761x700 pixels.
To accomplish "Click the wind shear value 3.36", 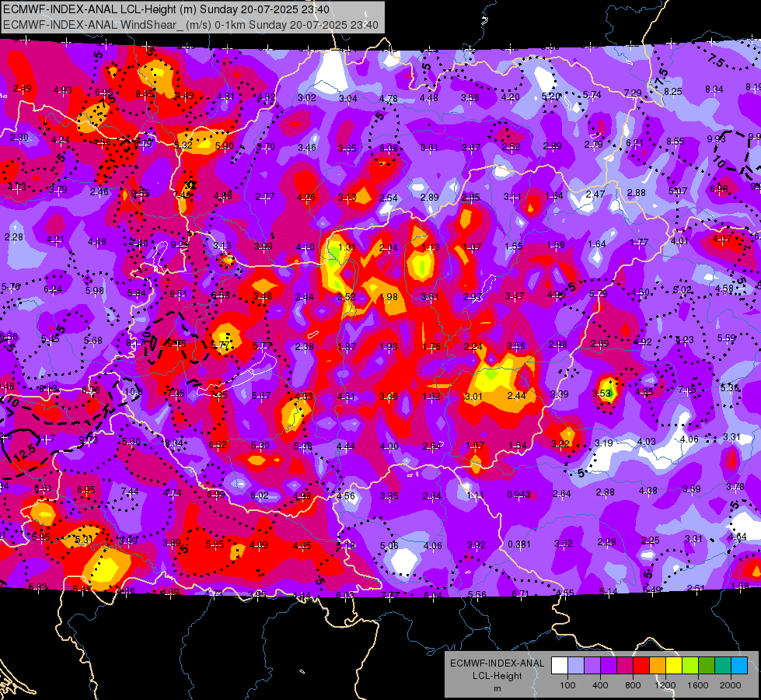I will pyautogui.click(x=389, y=396).
